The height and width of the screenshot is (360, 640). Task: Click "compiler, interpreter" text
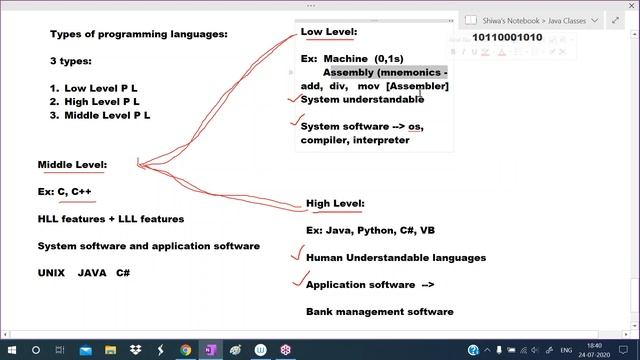pyautogui.click(x=355, y=140)
